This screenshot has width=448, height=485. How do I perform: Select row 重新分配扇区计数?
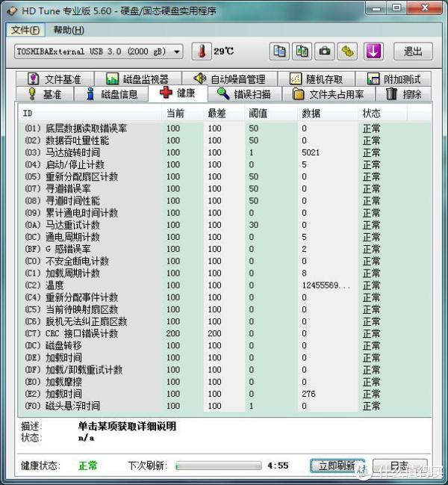point(225,176)
